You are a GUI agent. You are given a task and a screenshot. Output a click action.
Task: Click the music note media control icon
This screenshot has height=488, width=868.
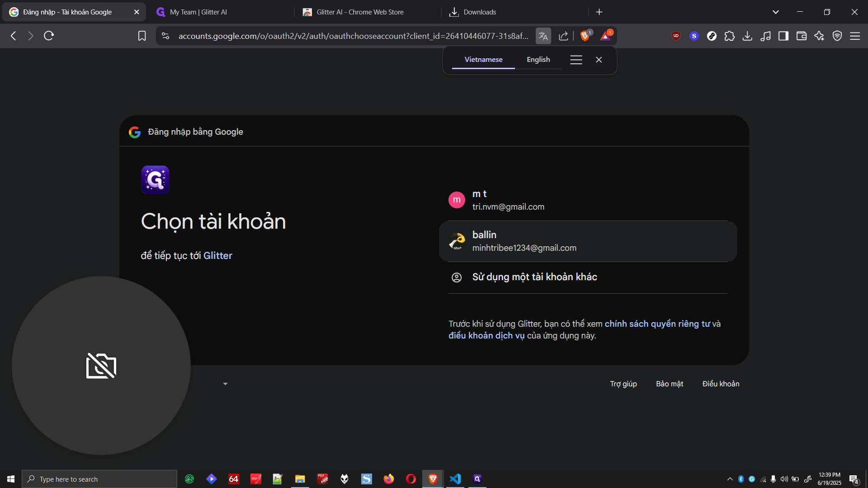click(765, 36)
